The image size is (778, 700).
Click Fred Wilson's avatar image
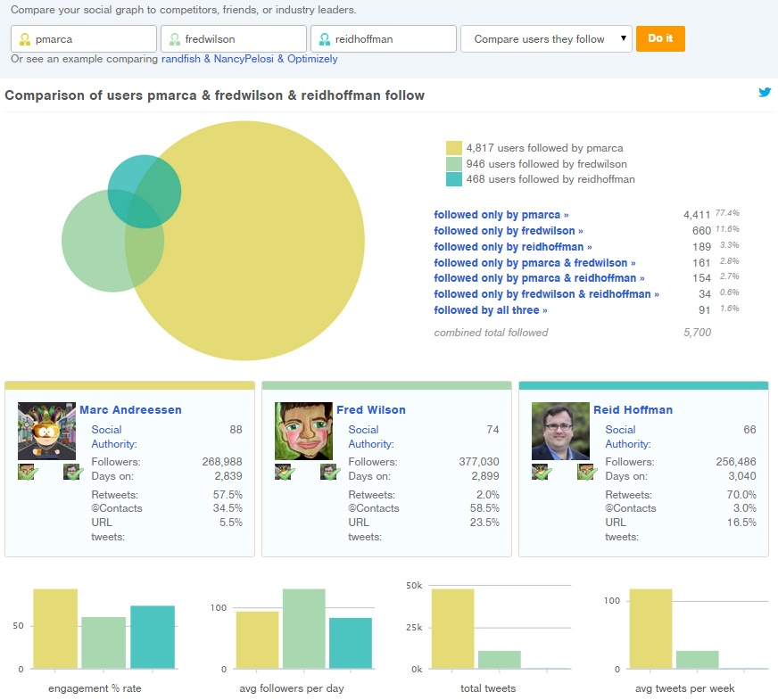(303, 431)
